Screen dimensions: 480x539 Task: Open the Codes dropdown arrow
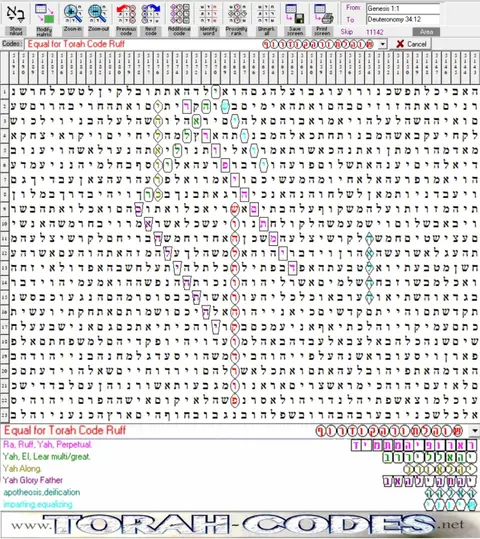point(383,44)
